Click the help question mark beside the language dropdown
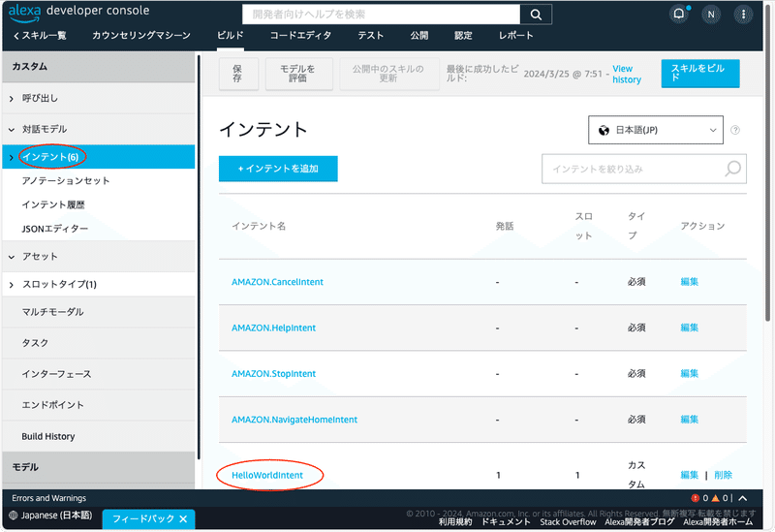Viewport: 775px width, 532px height. pos(735,130)
